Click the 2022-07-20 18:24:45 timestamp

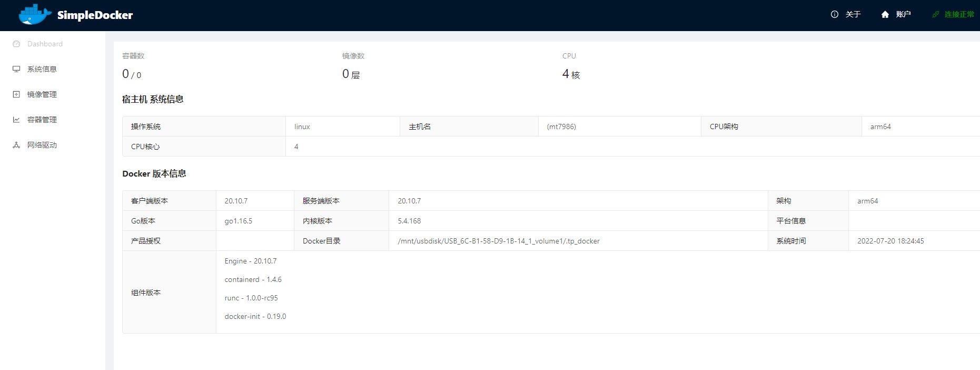click(890, 241)
